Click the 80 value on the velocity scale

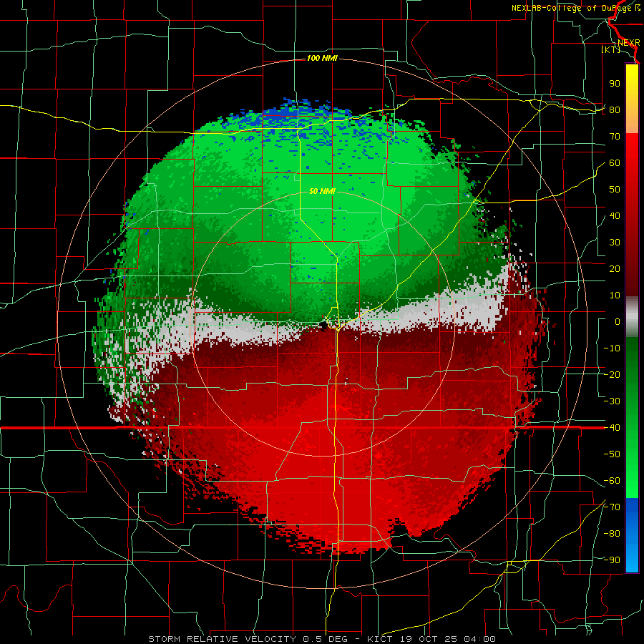615,110
